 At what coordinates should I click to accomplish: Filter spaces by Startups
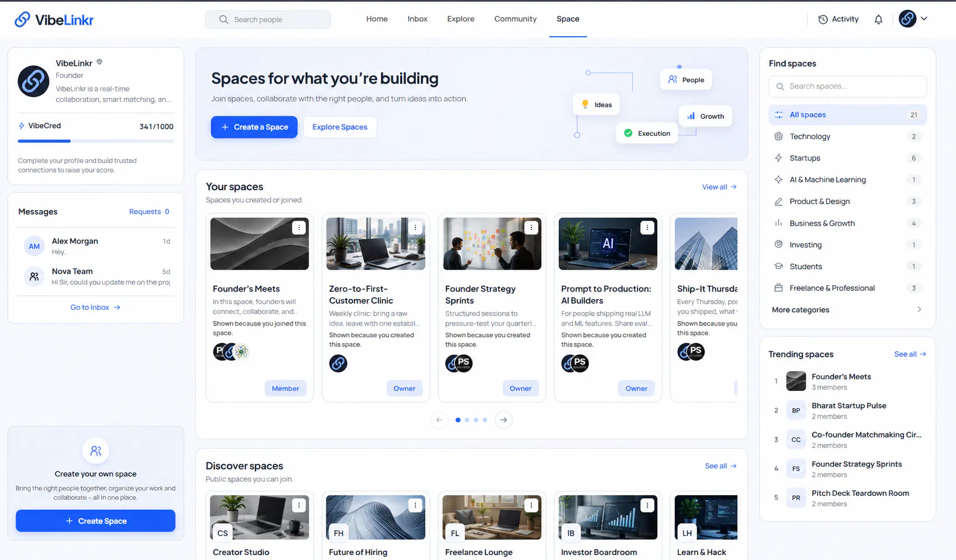point(848,158)
